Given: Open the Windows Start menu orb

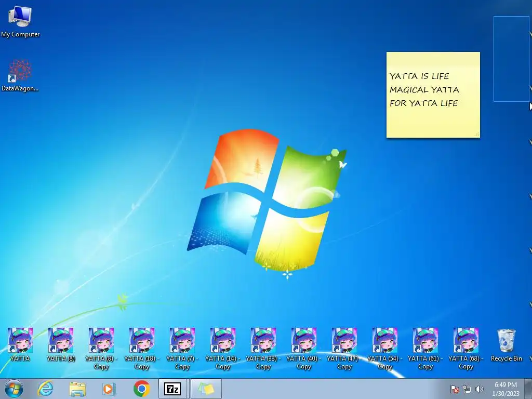Looking at the screenshot, I should coord(14,389).
